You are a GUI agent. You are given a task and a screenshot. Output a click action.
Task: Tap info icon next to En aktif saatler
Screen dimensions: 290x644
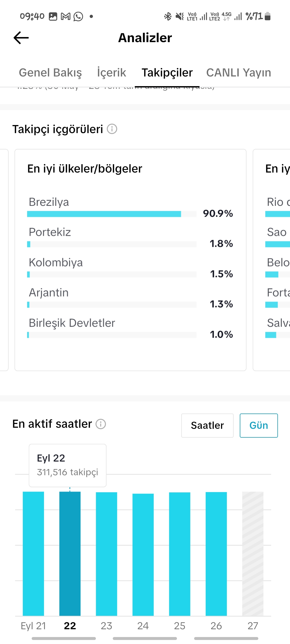pos(101,424)
